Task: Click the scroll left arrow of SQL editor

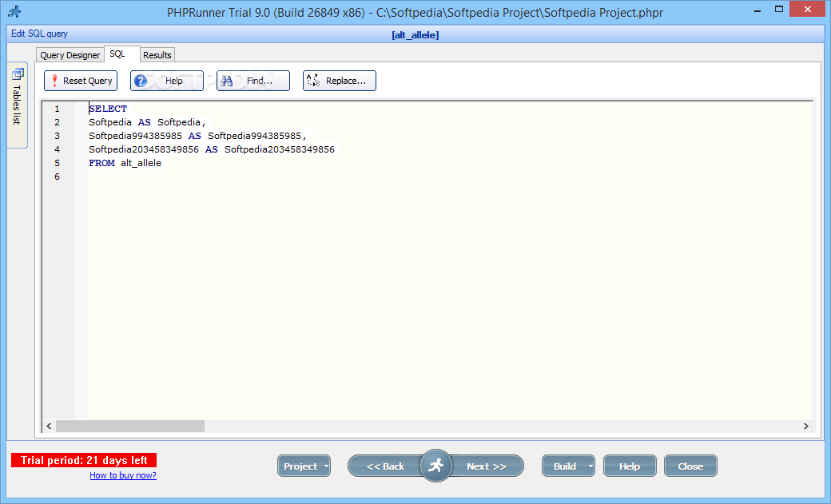Action: click(49, 426)
